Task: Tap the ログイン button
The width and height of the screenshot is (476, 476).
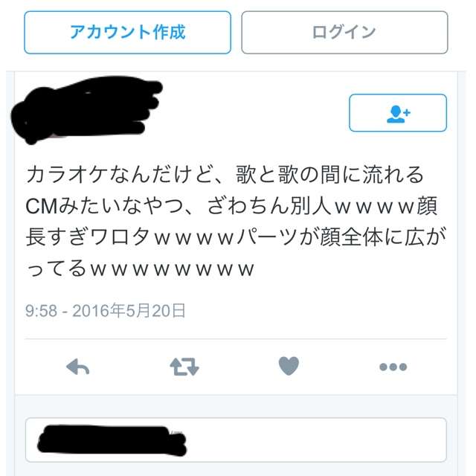Action: (x=344, y=33)
